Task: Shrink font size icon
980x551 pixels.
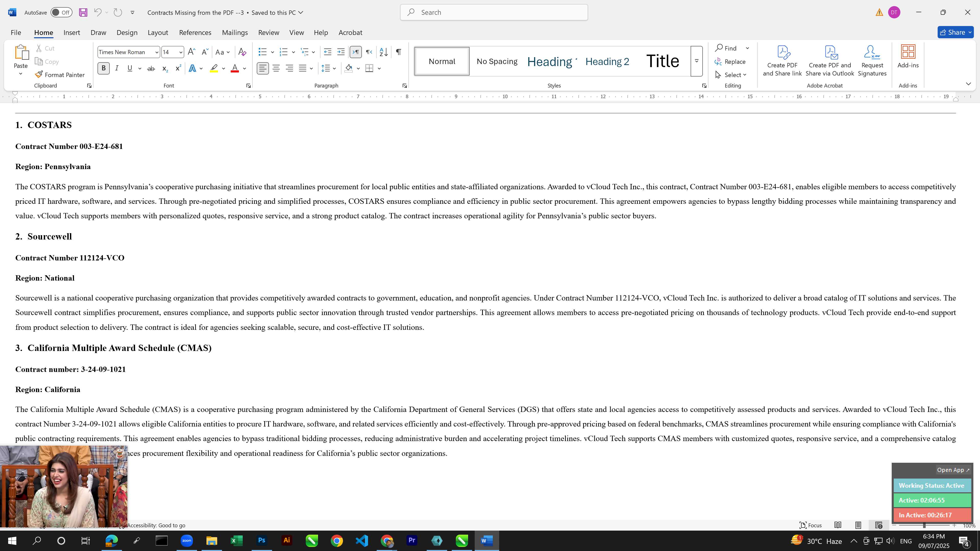Action: point(205,52)
